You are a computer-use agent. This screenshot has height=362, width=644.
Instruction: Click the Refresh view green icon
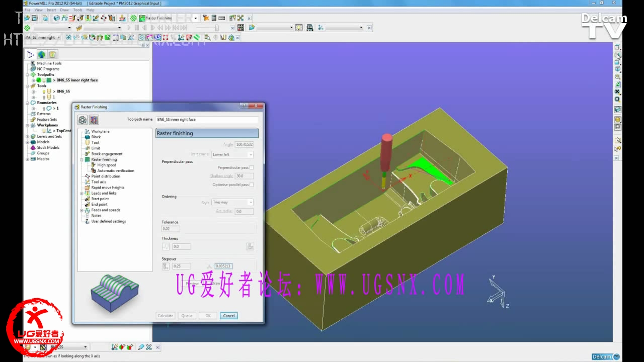[618, 84]
